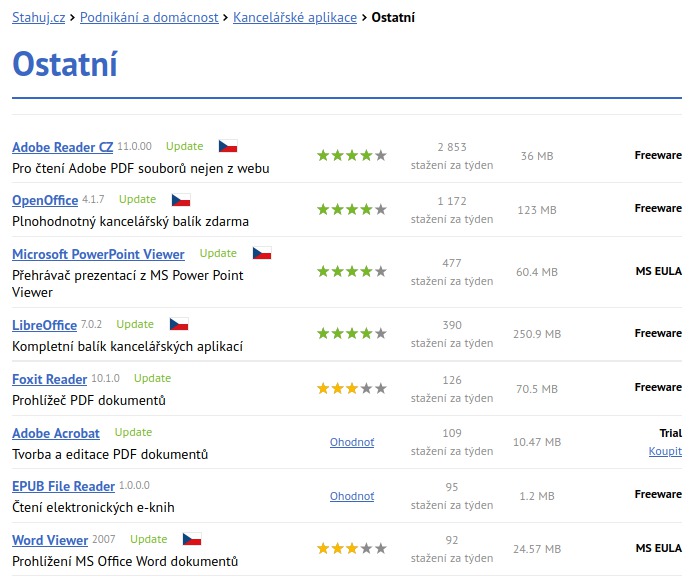The height and width of the screenshot is (577, 691).
Task: Click Ohodnoť link for EPUB File Reader
Action: pos(352,496)
